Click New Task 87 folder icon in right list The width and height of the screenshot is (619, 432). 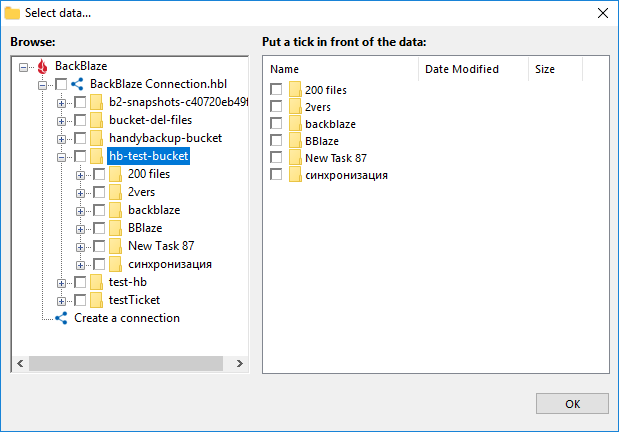(x=295, y=158)
